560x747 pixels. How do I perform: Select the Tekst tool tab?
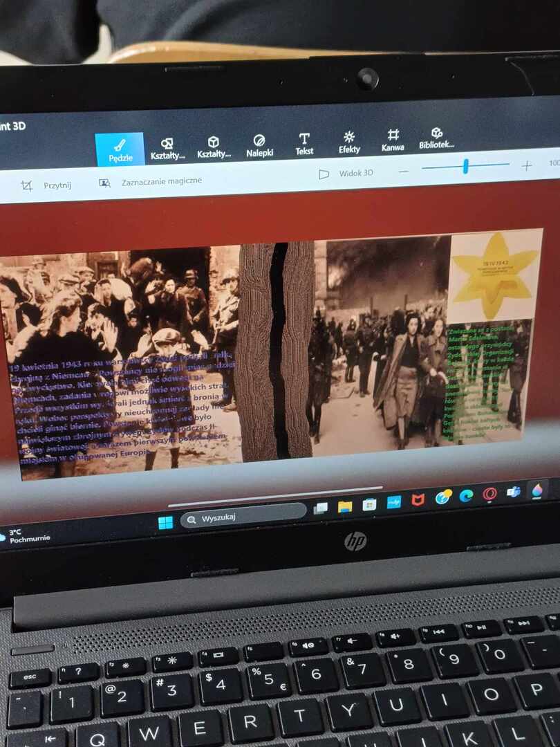[x=304, y=145]
